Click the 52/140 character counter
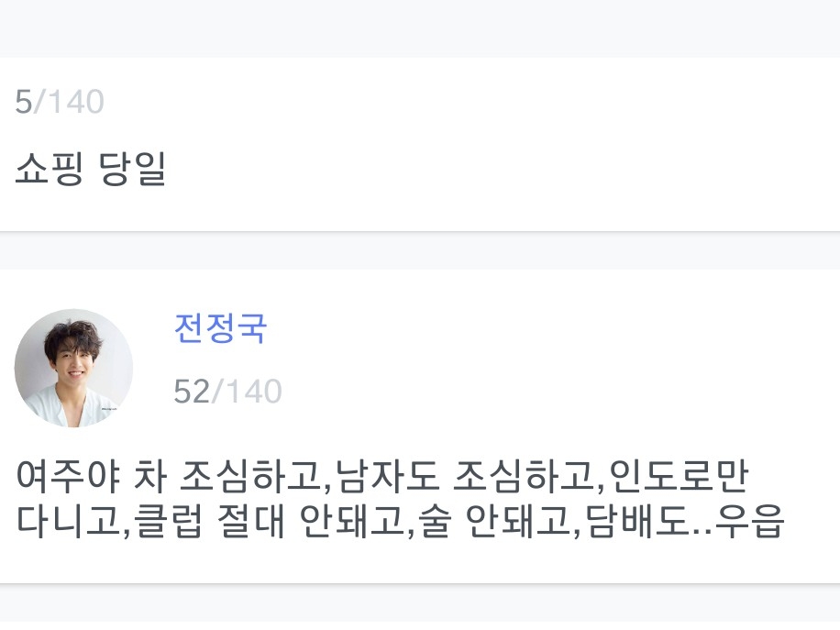Image resolution: width=840 pixels, height=630 pixels. [227, 392]
